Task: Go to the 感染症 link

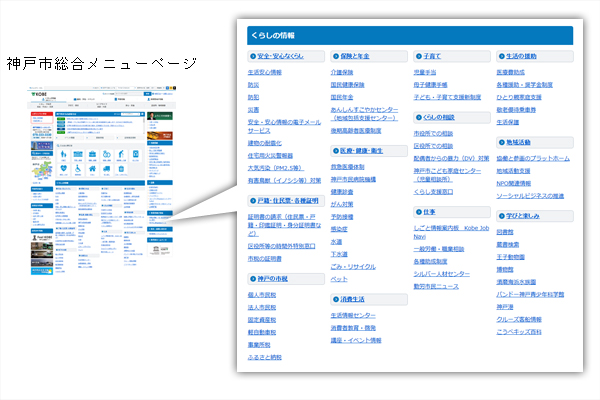Action: 339,229
